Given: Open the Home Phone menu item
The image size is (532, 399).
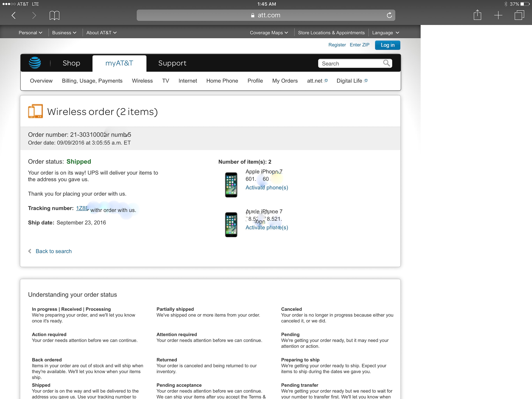Looking at the screenshot, I should coord(222,81).
